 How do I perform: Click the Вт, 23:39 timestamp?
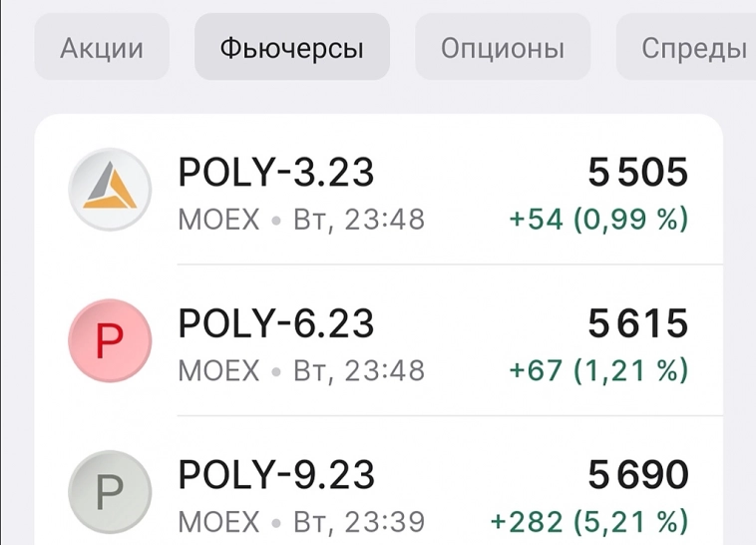coord(358,520)
